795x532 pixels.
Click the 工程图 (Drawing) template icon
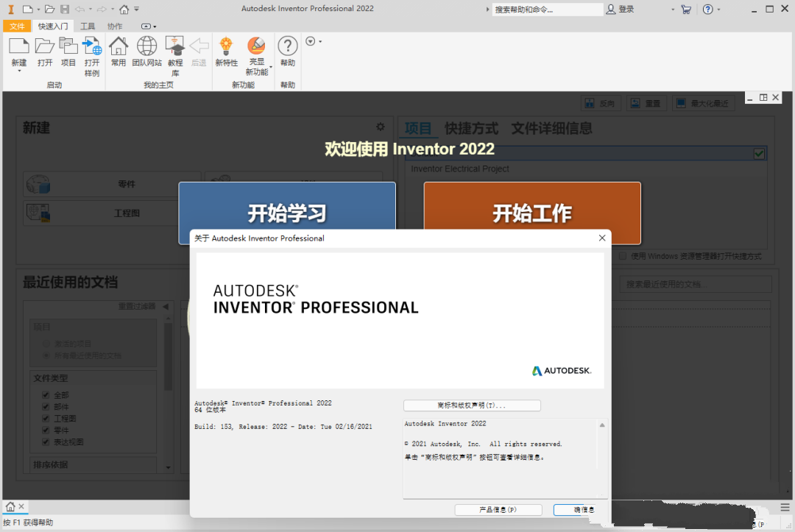click(x=38, y=213)
